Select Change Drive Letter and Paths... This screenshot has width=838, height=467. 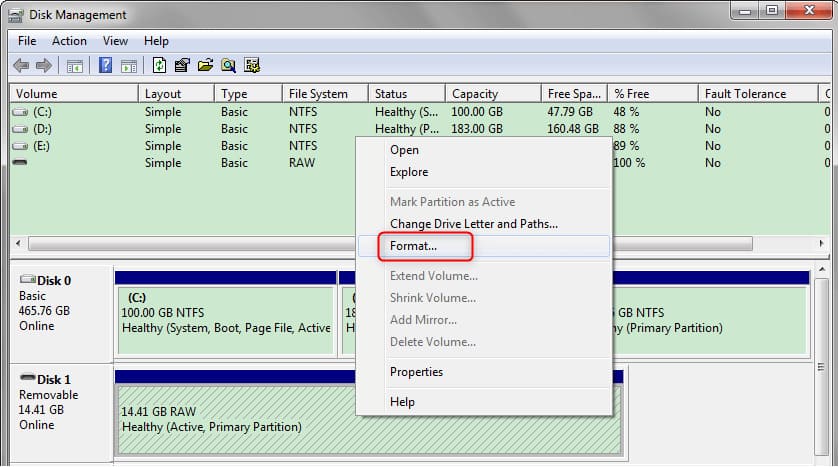473,224
